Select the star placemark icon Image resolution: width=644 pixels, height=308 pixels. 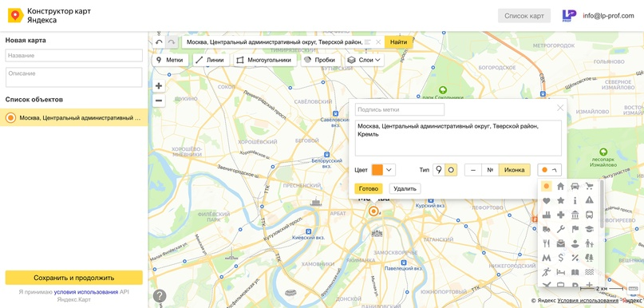561,200
